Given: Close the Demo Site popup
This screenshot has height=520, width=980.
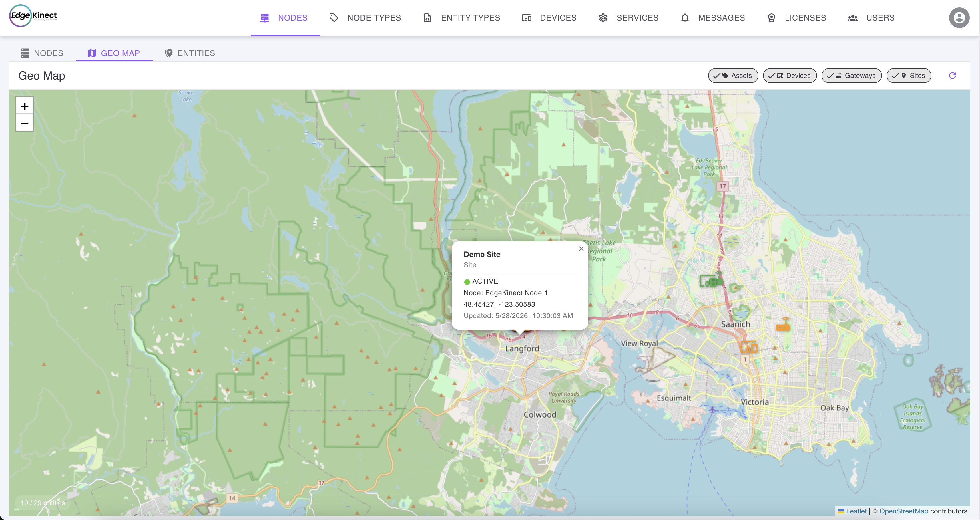Looking at the screenshot, I should [x=581, y=249].
